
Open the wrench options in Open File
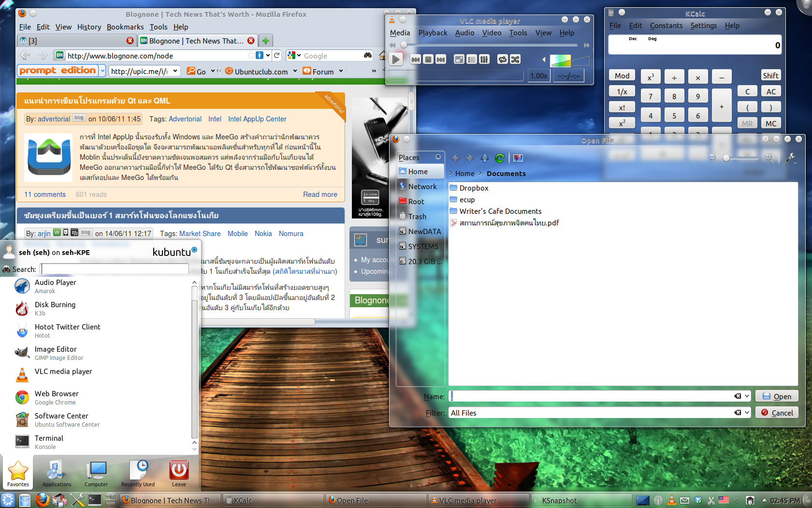pos(791,158)
